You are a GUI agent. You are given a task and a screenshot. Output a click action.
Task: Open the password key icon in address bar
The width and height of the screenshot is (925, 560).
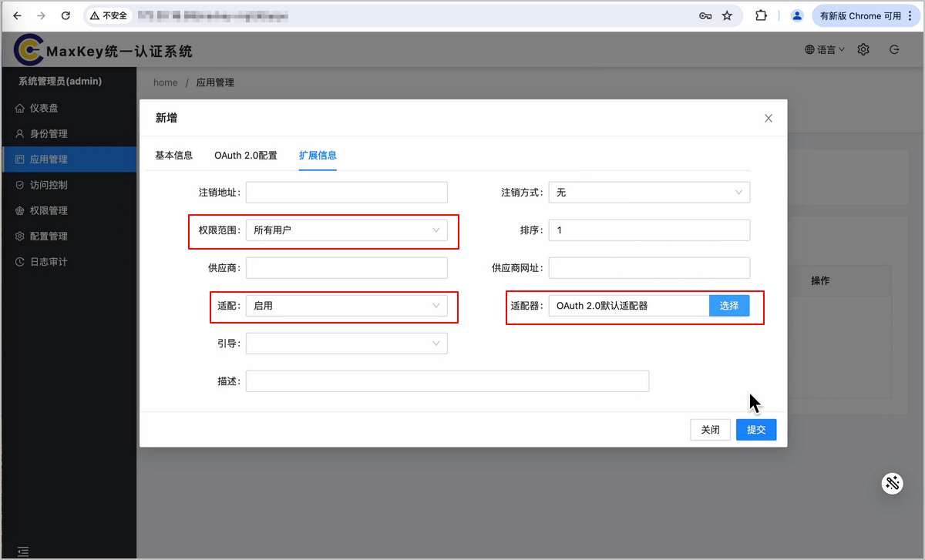(x=705, y=15)
